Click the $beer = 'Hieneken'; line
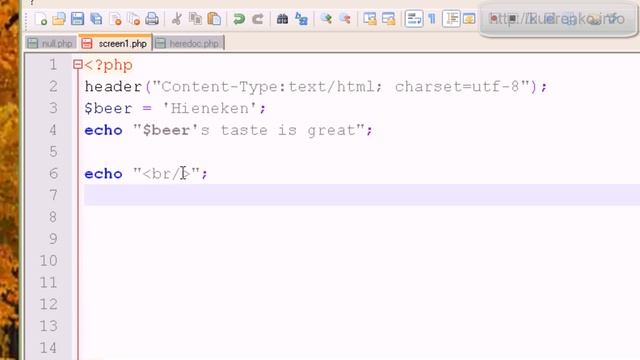The width and height of the screenshot is (640, 360). [x=175, y=109]
